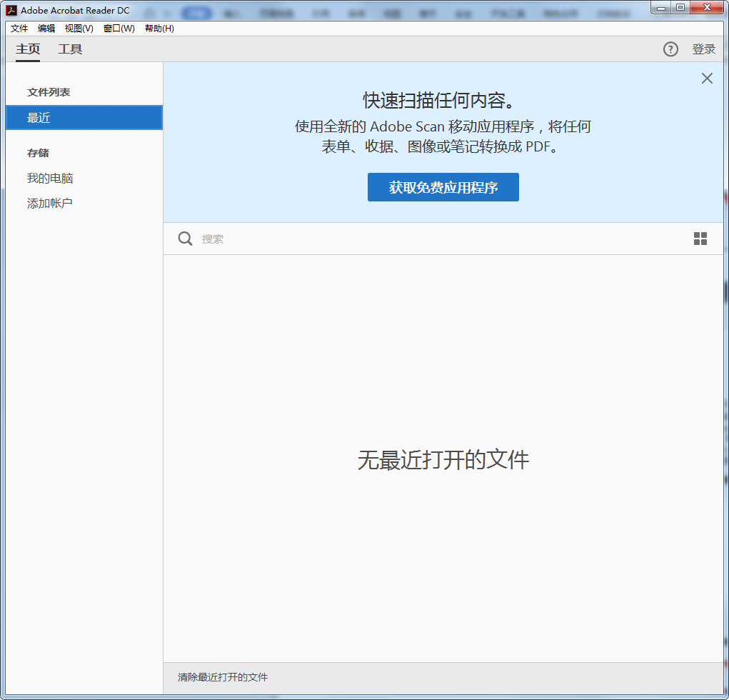
Task: Click the 登录 sign-in link
Action: [703, 49]
